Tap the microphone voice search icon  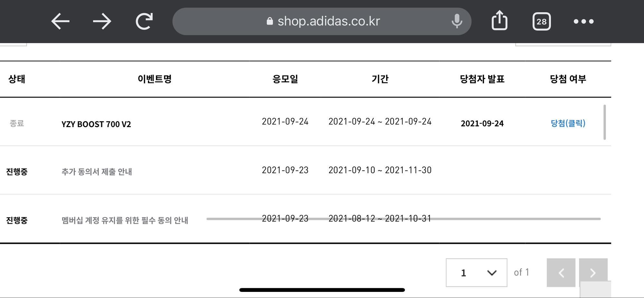tap(457, 21)
